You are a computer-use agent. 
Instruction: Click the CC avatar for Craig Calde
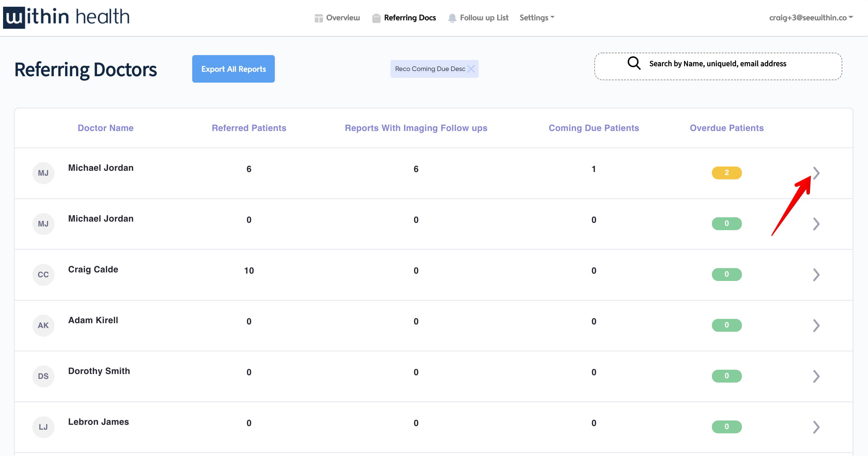coord(43,275)
